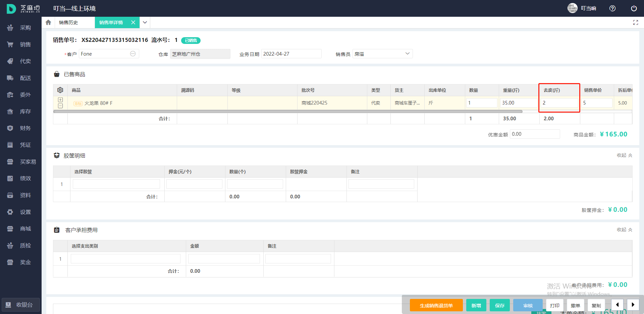Open the 收银台 cashier desk

pyautogui.click(x=20, y=305)
